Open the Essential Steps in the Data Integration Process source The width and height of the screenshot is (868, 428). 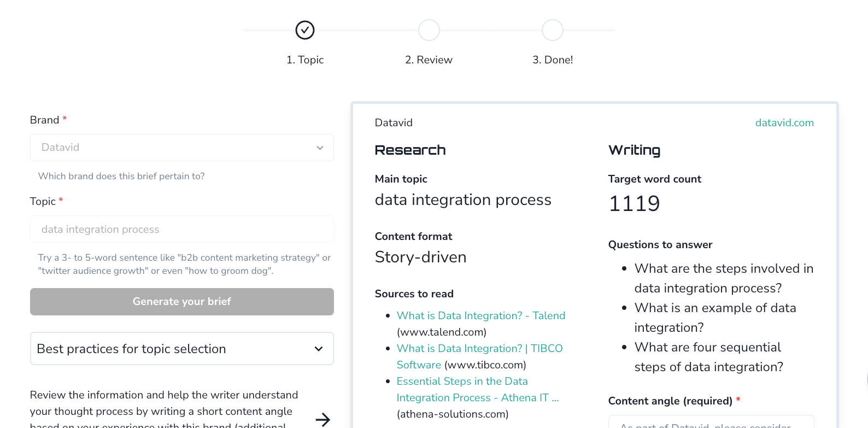coord(478,389)
